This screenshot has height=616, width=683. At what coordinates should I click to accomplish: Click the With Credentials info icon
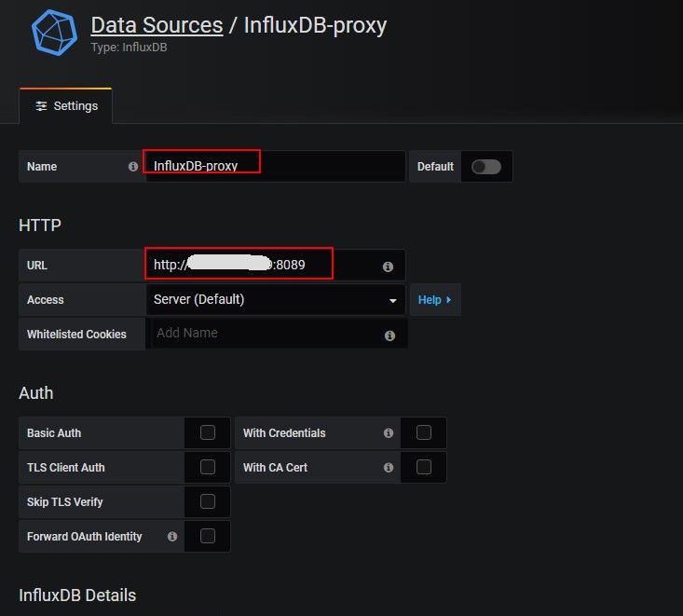(389, 432)
